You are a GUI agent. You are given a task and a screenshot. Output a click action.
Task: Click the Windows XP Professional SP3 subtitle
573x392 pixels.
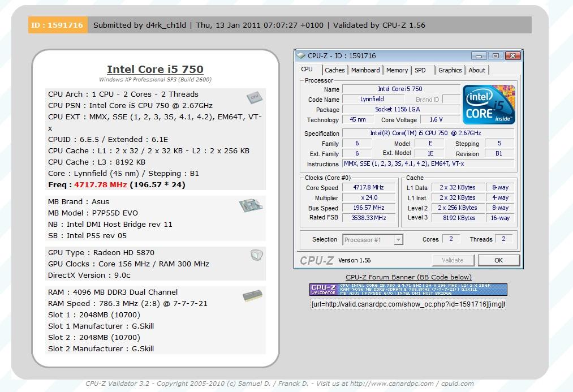pyautogui.click(x=155, y=80)
